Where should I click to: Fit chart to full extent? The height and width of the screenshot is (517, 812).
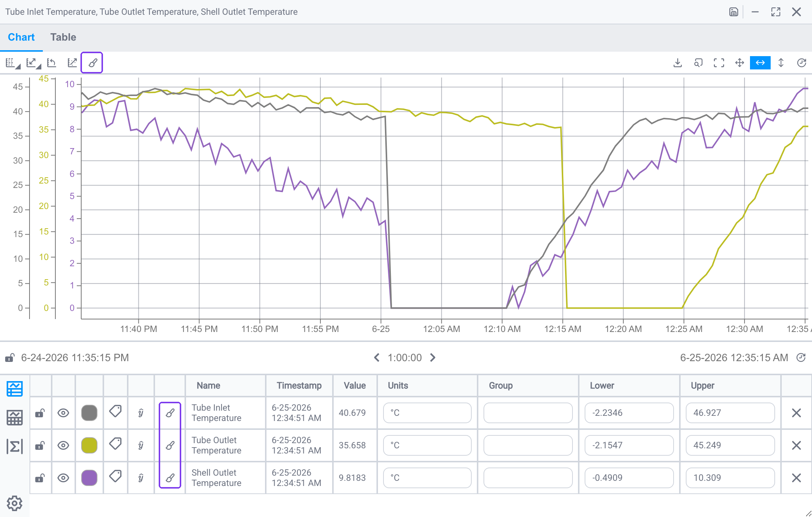click(719, 63)
